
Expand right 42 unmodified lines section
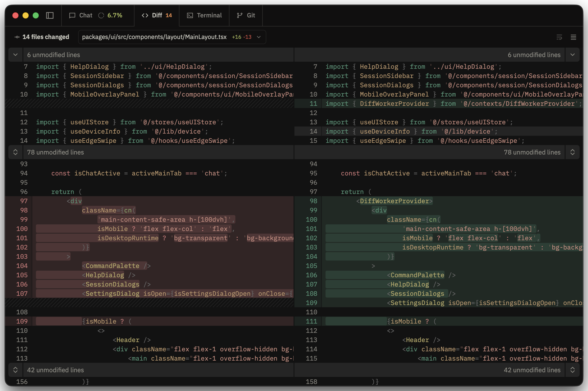pyautogui.click(x=572, y=370)
